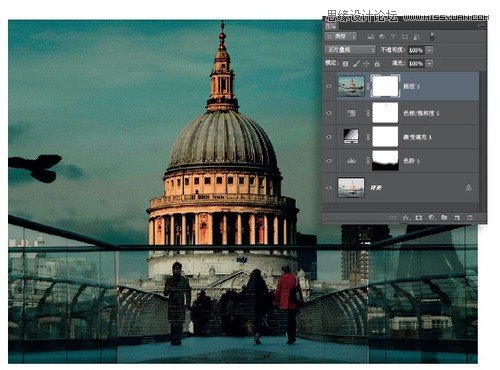Screen dimensions: 500x370
Task: Toggle lock image pixels (brush icon)
Action: pyautogui.click(x=356, y=63)
